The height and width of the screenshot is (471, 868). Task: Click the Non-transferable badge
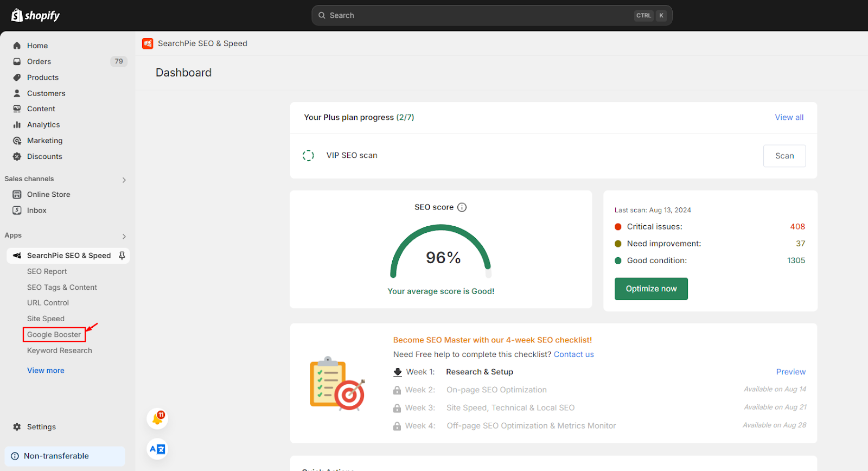pyautogui.click(x=65, y=456)
